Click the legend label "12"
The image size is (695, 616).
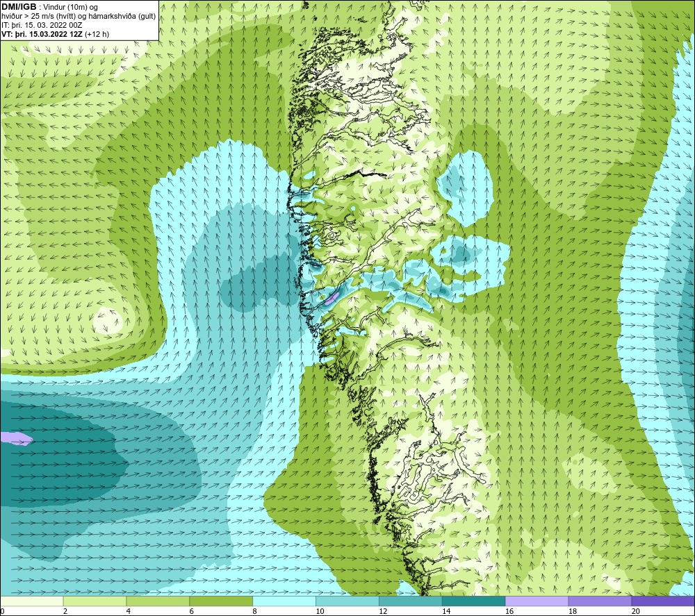383,612
